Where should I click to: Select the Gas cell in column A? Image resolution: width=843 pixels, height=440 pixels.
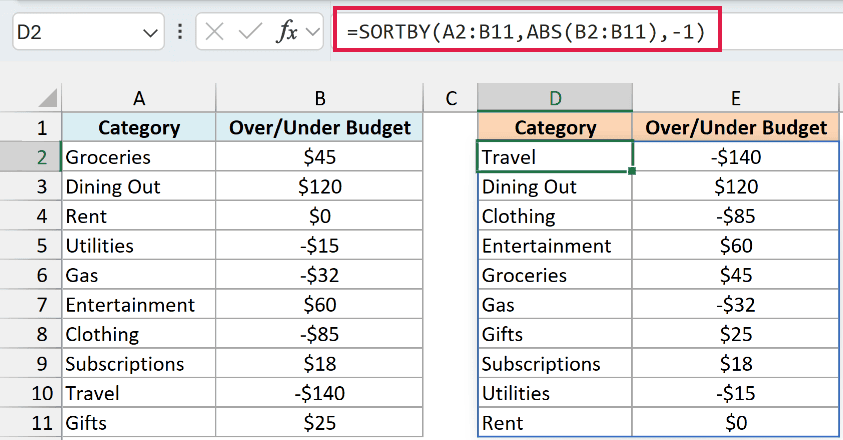(139, 275)
